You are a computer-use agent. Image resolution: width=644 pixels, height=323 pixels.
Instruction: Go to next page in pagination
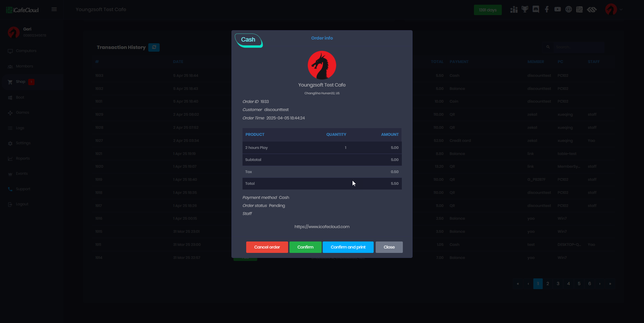tap(600, 284)
